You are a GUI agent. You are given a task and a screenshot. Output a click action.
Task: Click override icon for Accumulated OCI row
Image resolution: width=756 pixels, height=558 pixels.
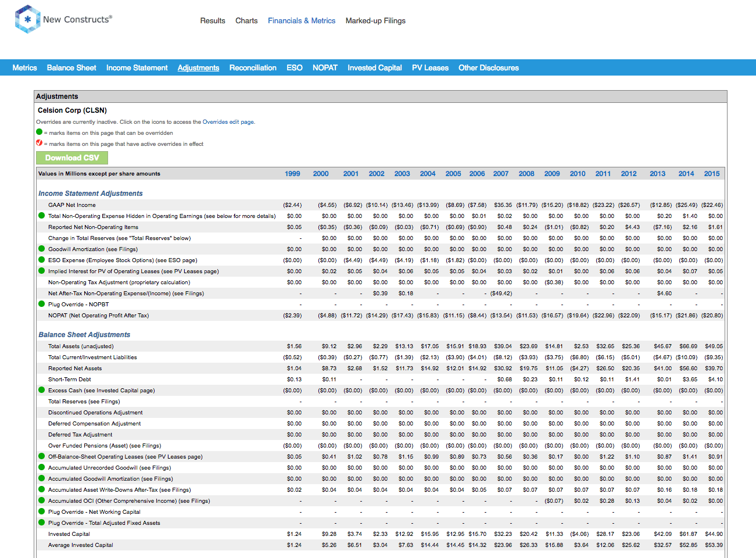[41, 500]
